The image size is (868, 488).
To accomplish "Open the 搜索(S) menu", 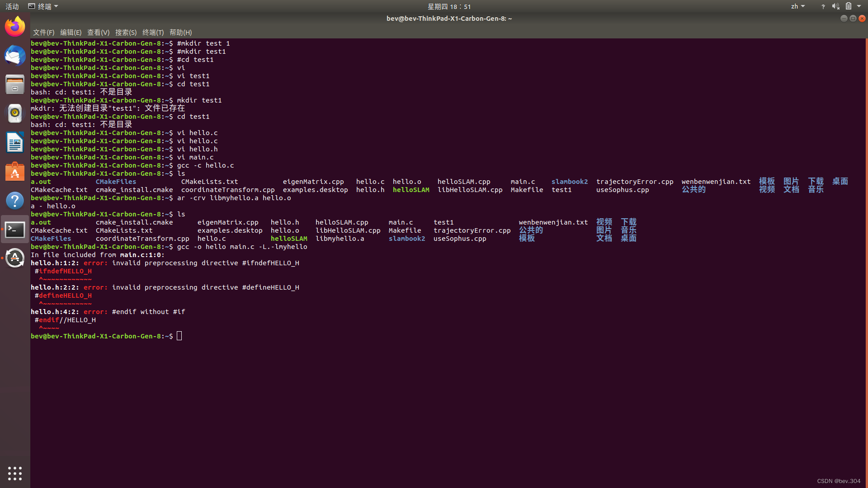I will click(x=126, y=33).
